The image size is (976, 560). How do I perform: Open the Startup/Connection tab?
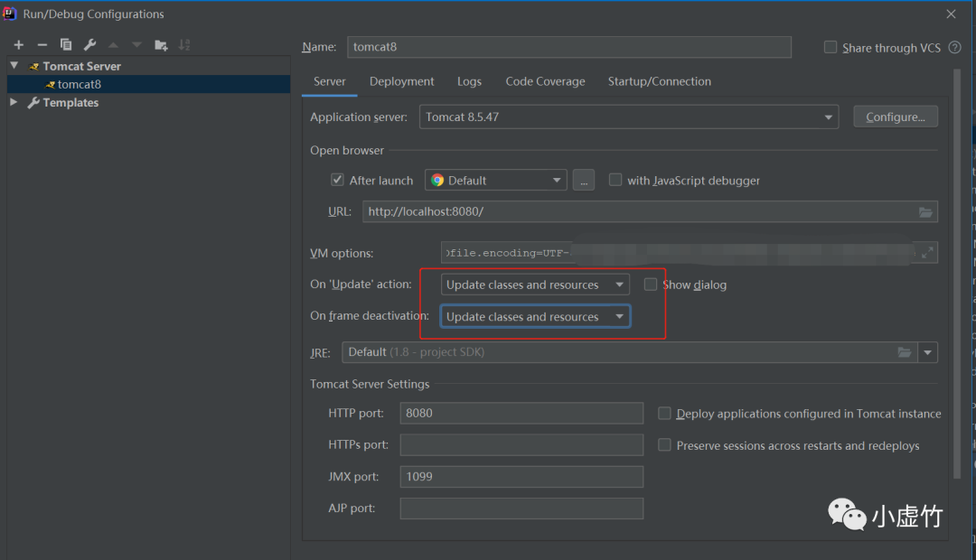click(659, 81)
